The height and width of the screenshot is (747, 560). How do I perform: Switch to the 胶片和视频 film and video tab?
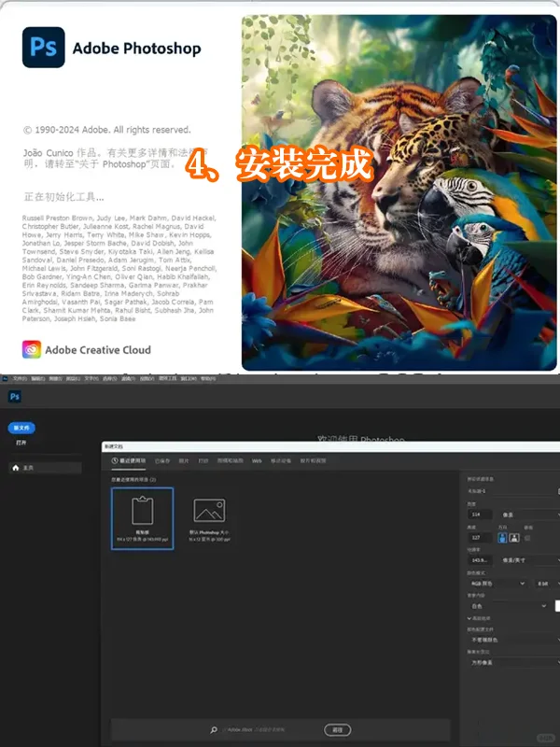pyautogui.click(x=313, y=461)
